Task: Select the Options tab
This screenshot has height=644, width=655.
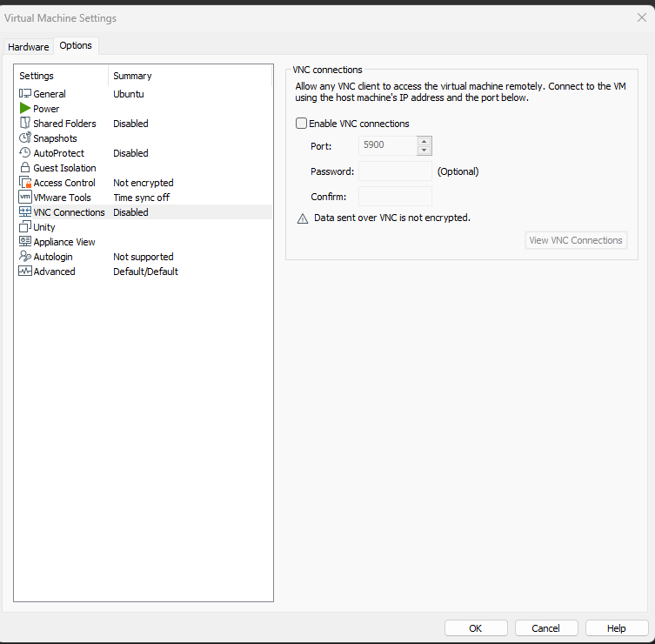Action: pyautogui.click(x=76, y=45)
